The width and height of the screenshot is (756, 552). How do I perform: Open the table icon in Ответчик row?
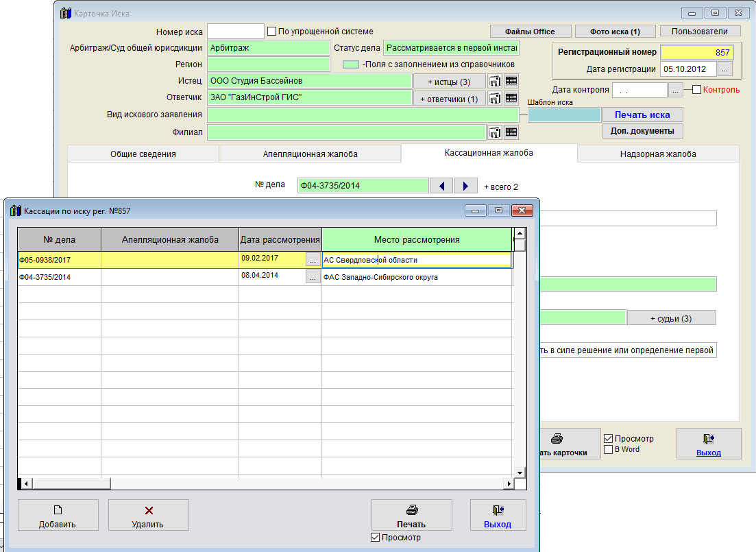511,98
